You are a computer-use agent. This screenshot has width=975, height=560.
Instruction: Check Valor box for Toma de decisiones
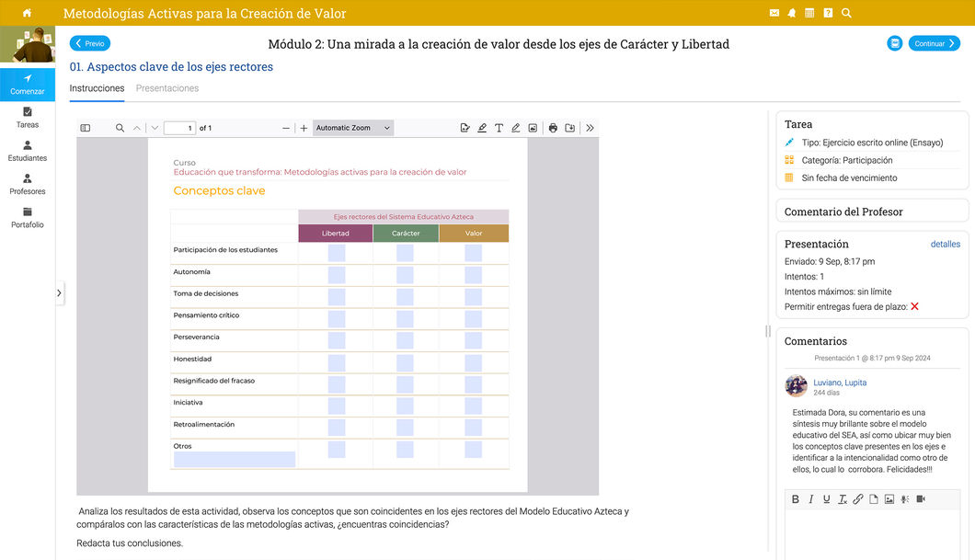473,296
